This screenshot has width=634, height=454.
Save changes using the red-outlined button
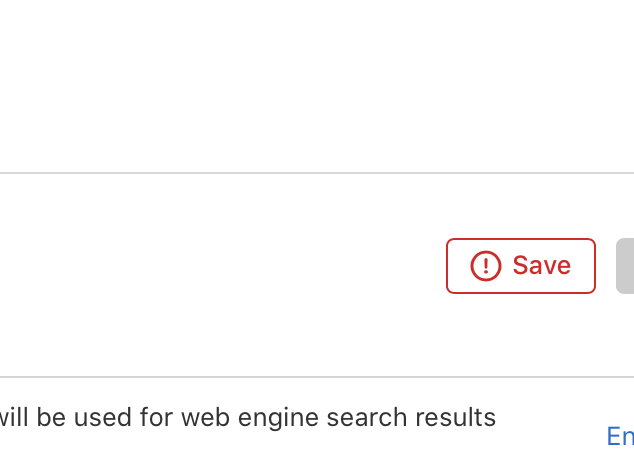pyautogui.click(x=520, y=266)
